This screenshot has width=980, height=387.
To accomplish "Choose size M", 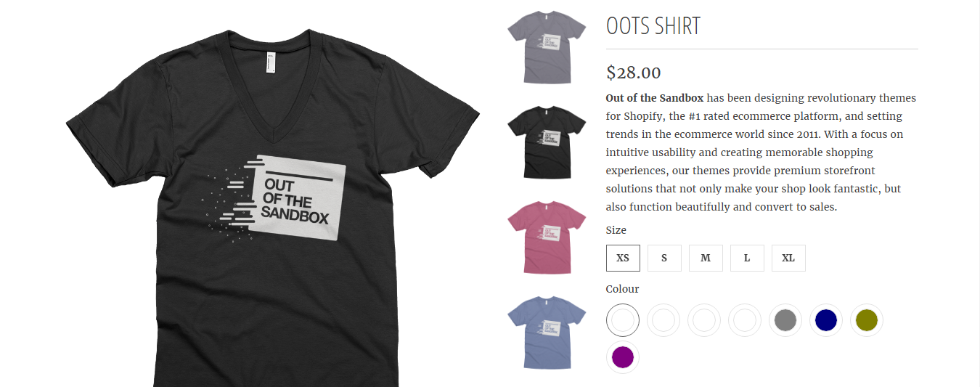I will point(706,258).
